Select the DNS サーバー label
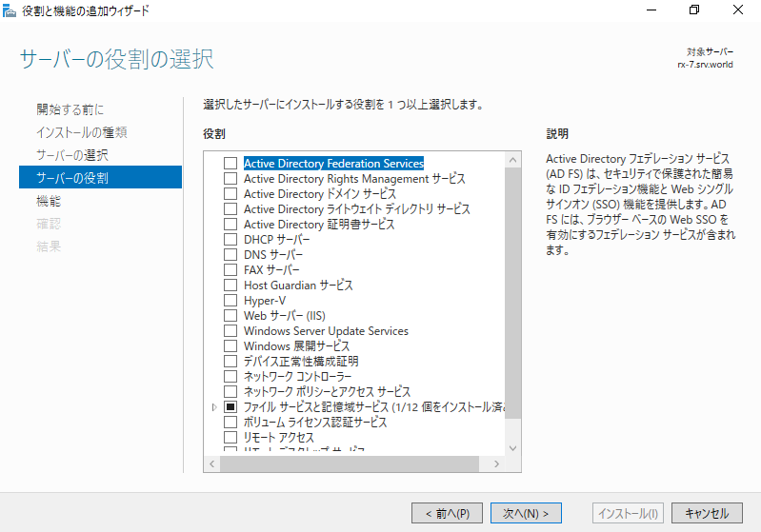761x532 pixels. coord(272,255)
